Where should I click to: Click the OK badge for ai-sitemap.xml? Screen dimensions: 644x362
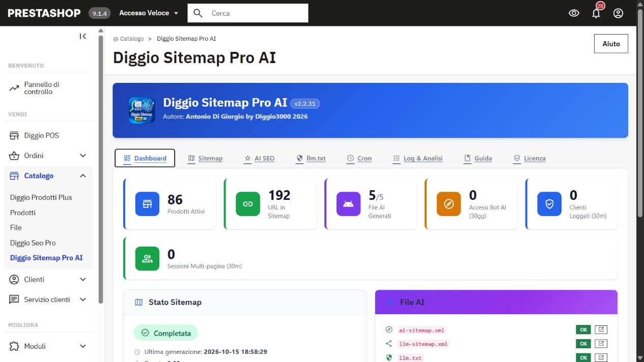583,329
